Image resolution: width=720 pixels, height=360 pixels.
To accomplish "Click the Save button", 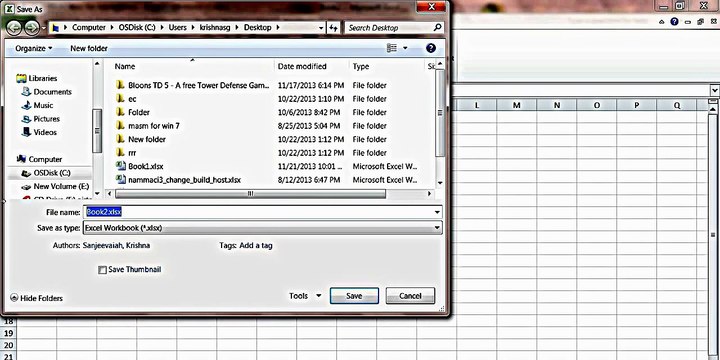I will coord(354,296).
